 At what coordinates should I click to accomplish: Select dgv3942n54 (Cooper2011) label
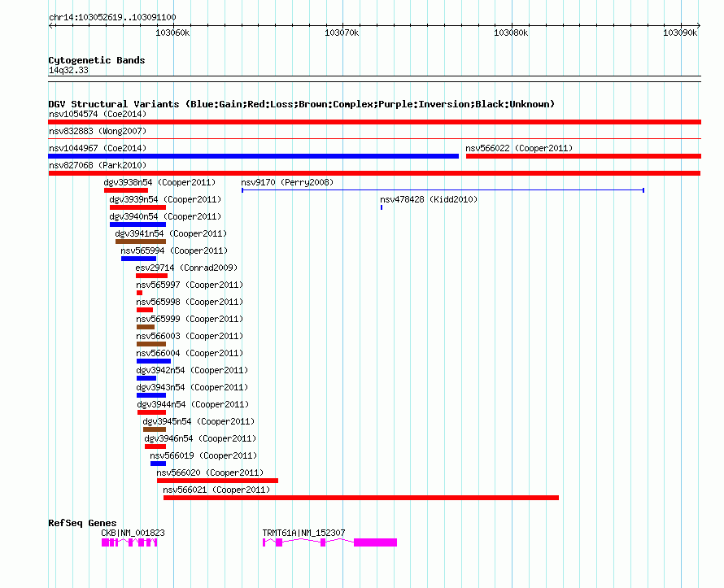192,370
